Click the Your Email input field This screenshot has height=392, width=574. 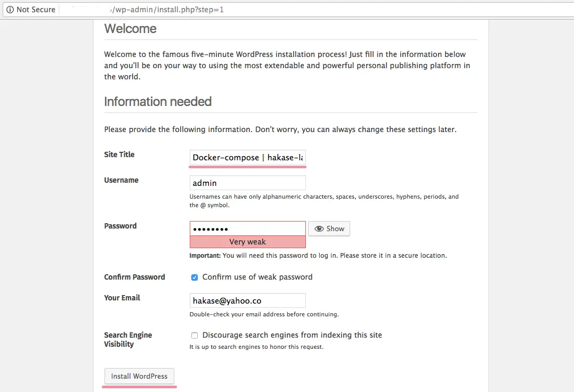tap(247, 300)
